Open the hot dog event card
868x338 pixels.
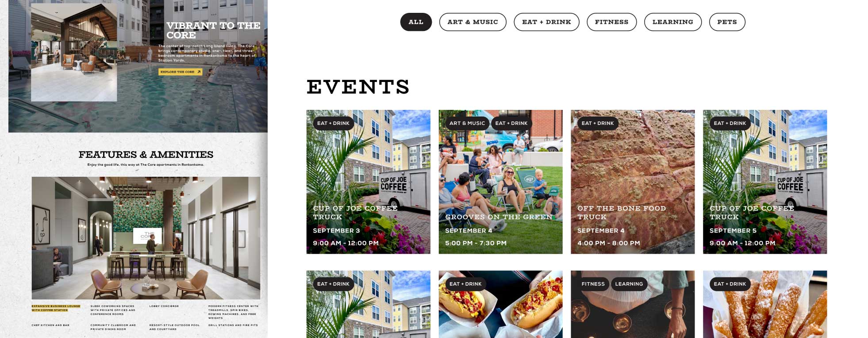click(x=500, y=304)
